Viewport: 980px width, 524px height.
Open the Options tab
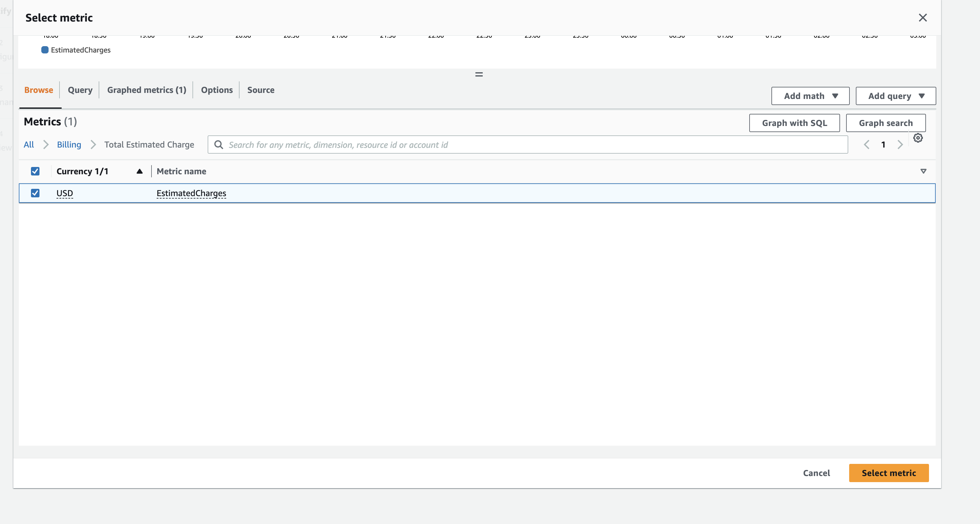coord(216,90)
